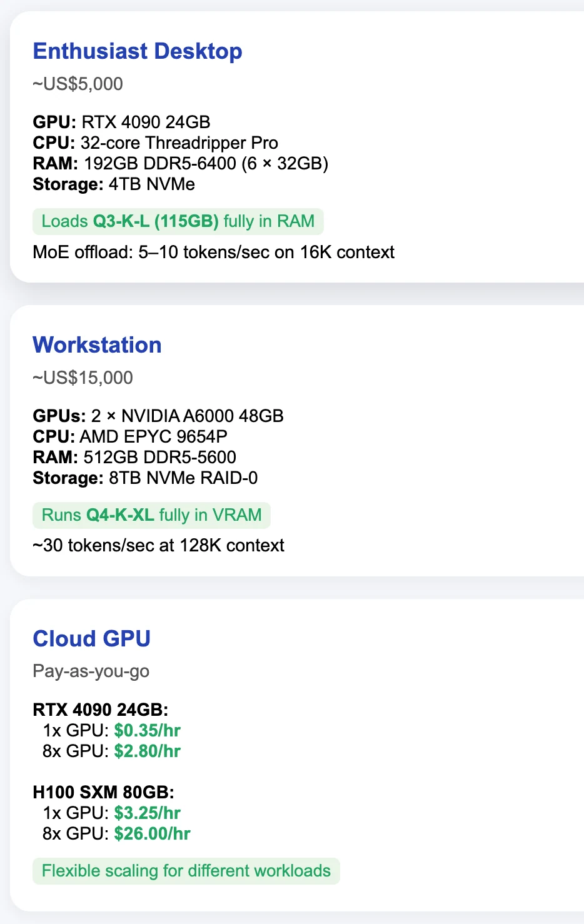Click the GPU: RTX 4090 24GB line
The height and width of the screenshot is (924, 584).
122,122
